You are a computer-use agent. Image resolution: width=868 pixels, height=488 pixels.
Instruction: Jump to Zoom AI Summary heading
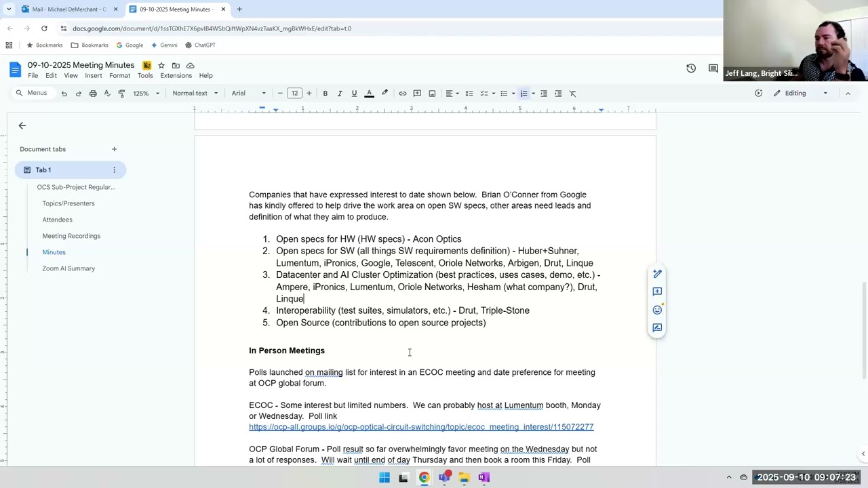(68, 268)
